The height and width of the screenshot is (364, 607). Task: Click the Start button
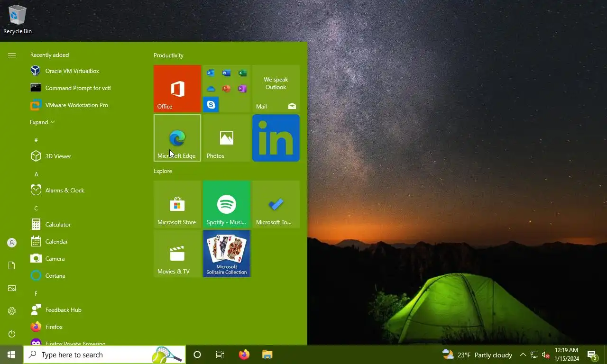[11, 355]
